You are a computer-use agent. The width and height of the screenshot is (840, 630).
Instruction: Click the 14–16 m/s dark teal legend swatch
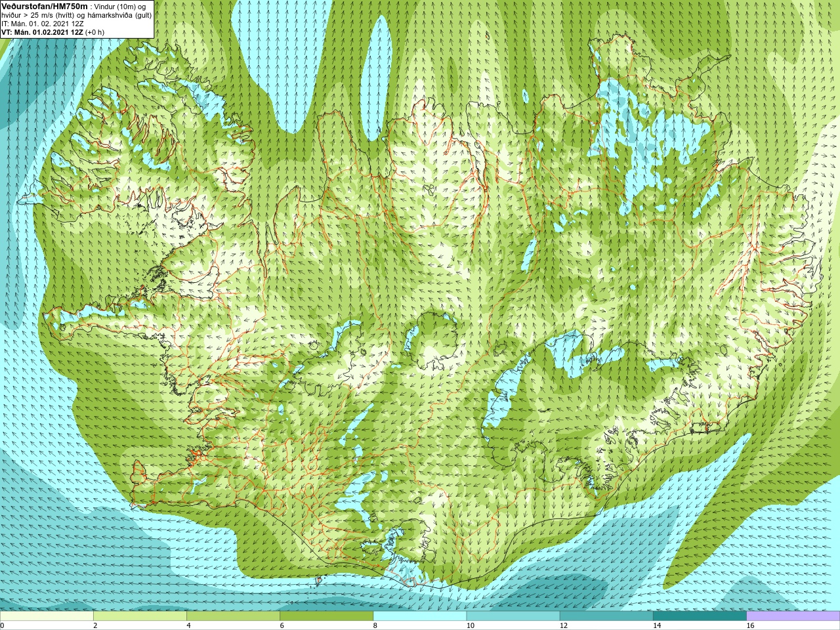click(x=700, y=616)
